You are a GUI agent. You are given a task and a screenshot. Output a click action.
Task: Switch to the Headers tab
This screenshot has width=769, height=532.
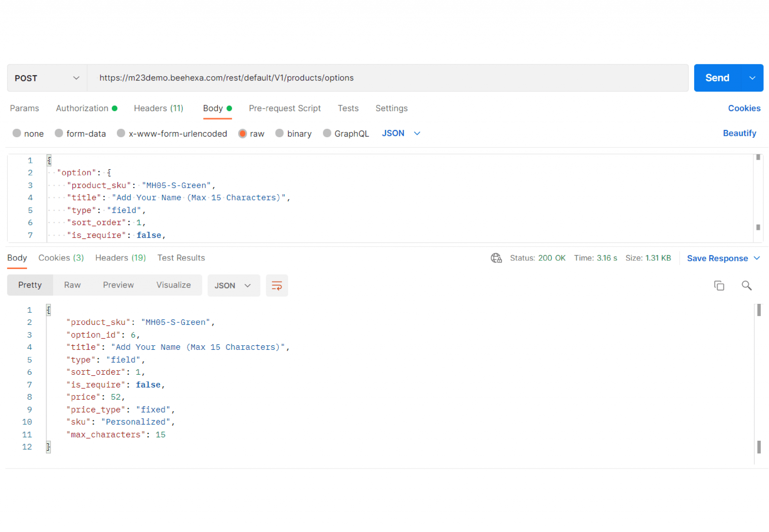click(158, 108)
